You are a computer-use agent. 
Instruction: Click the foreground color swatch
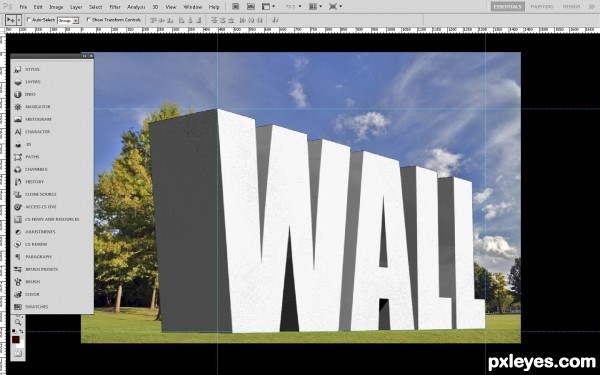(x=15, y=339)
